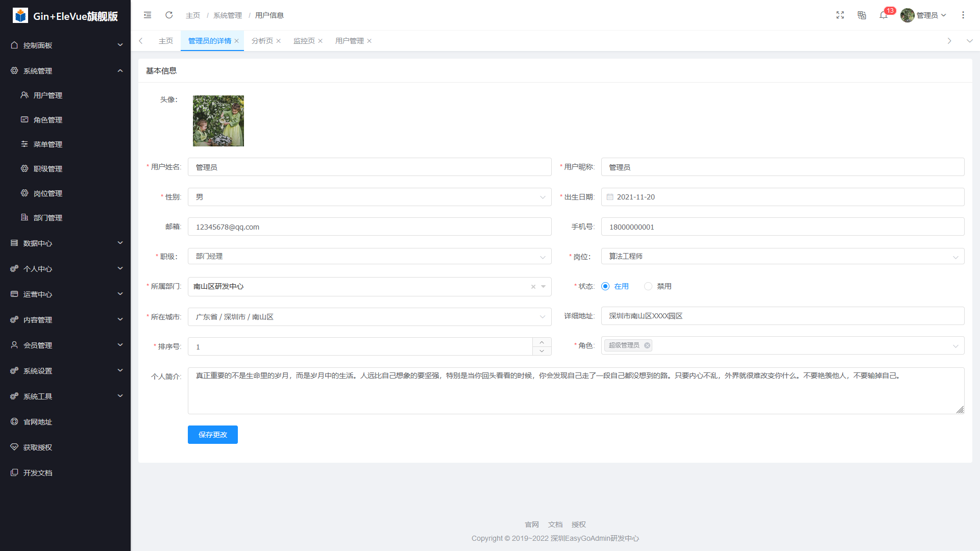Image resolution: width=980 pixels, height=551 pixels.
Task: Open the language translation icon
Action: (862, 15)
